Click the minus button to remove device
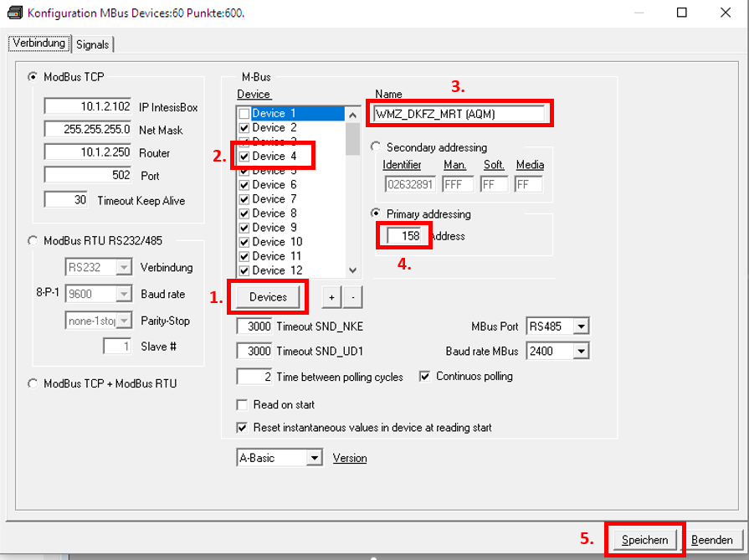The height and width of the screenshot is (560, 749). pos(352,297)
